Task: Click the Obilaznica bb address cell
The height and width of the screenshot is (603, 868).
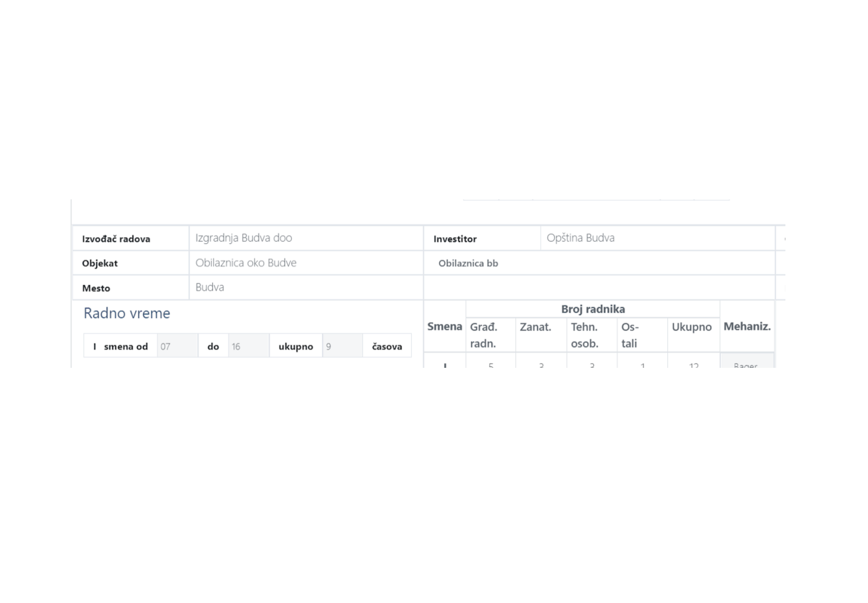Action: tap(468, 264)
